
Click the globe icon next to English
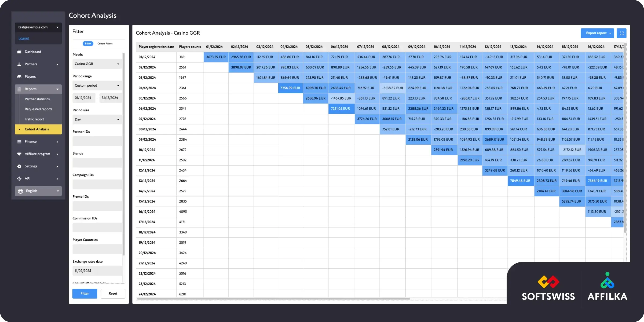(x=20, y=191)
